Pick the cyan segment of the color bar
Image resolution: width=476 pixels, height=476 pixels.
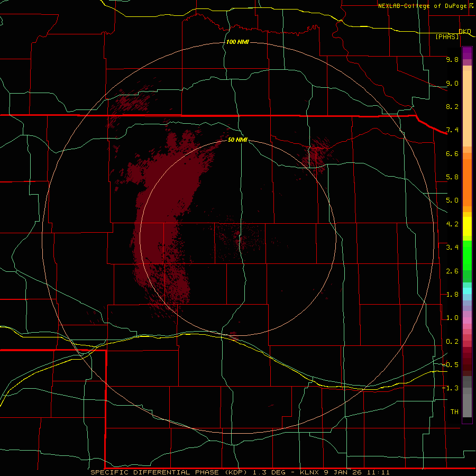pos(467,291)
